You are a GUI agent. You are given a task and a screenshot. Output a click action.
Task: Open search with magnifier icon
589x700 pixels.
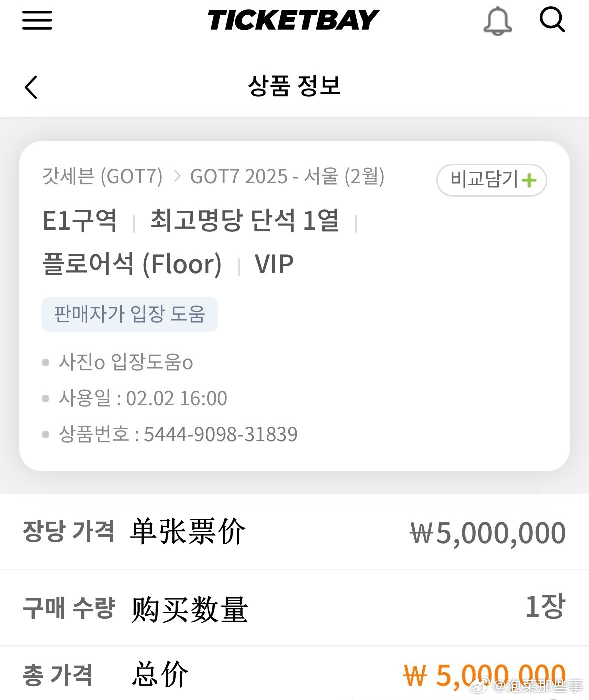coord(552,20)
